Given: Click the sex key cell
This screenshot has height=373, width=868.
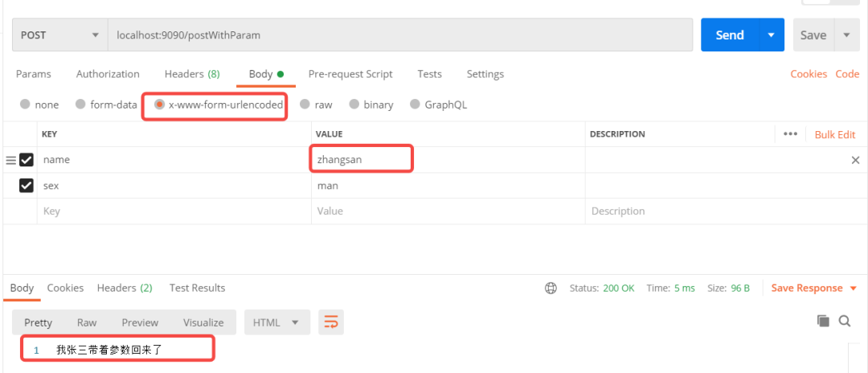Looking at the screenshot, I should click(x=174, y=186).
